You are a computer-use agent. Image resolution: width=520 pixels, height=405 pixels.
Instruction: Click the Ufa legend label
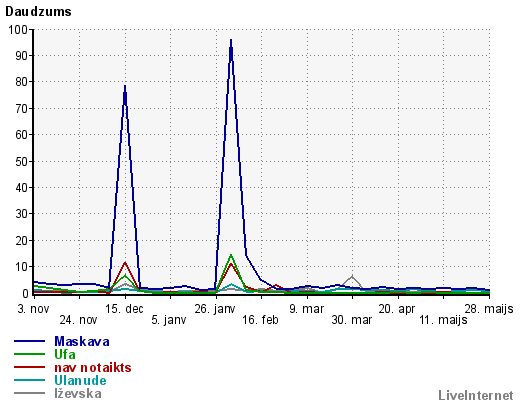(x=65, y=354)
